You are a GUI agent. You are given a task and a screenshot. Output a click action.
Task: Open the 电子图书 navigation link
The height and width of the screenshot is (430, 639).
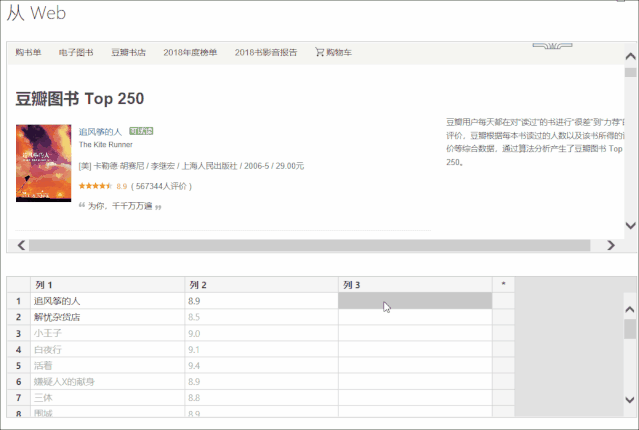coord(76,52)
